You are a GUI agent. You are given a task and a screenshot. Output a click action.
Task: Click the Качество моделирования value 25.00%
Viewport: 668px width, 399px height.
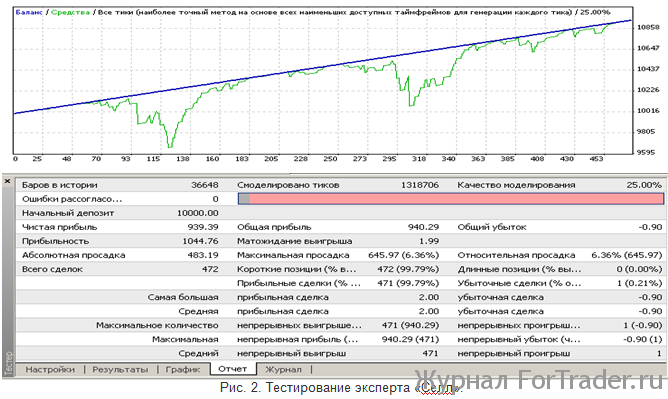click(x=644, y=185)
